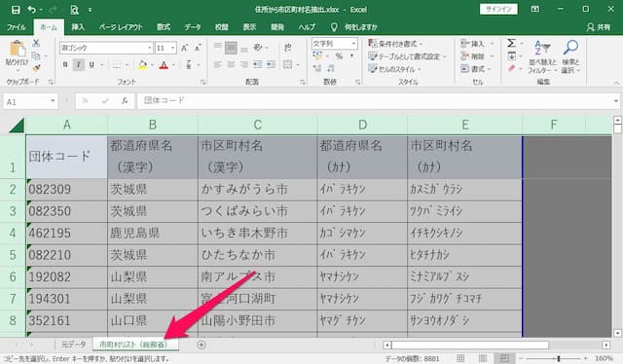Open the font size dropdown
623x364 pixels.
tap(173, 48)
